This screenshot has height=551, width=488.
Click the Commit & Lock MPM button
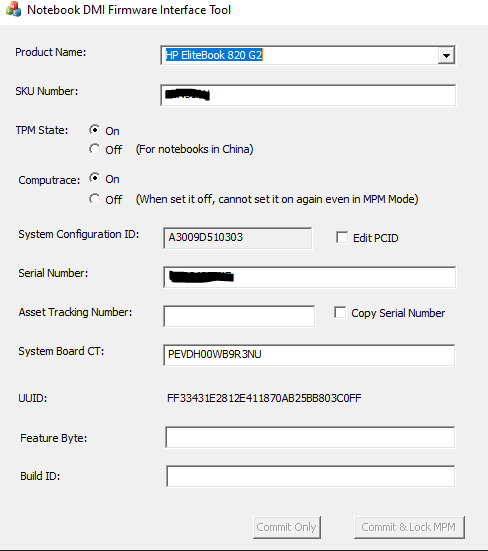point(409,527)
